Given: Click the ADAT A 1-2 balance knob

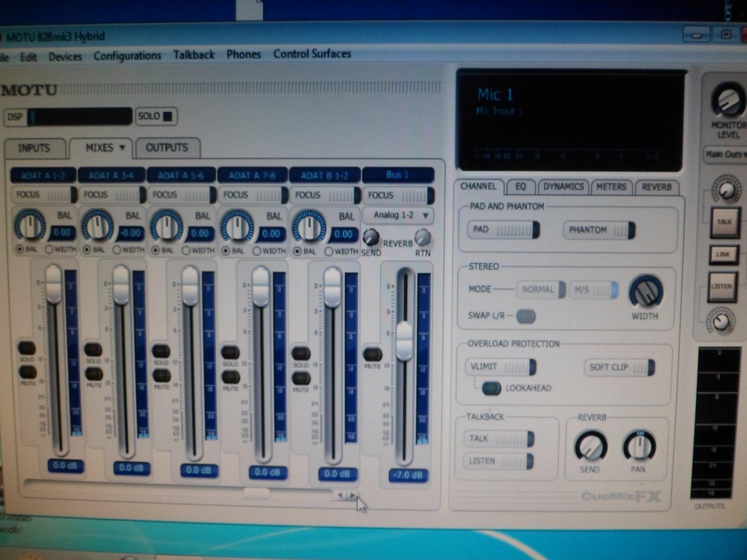Looking at the screenshot, I should point(30,226).
